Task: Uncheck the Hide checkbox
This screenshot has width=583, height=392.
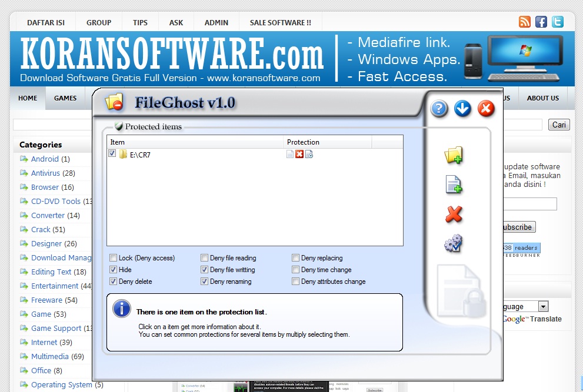Action: [x=113, y=269]
